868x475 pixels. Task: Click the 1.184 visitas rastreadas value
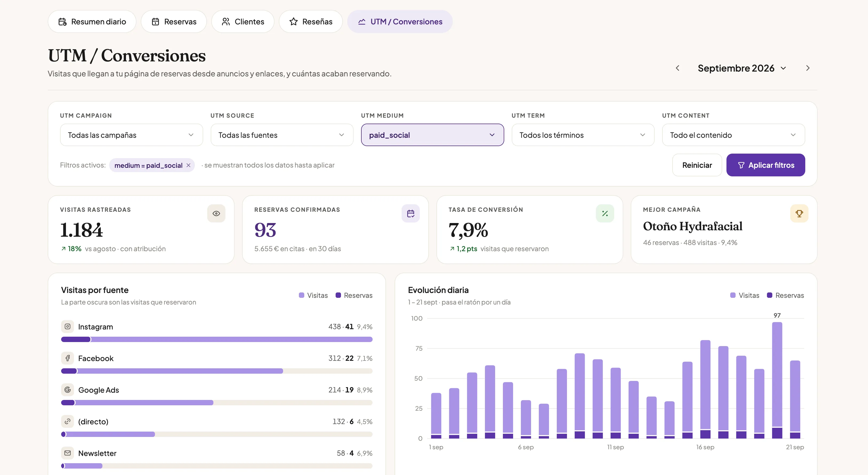pos(81,230)
